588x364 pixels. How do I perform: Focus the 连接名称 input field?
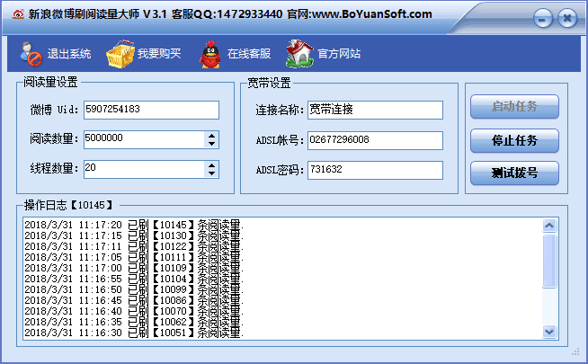tap(375, 110)
